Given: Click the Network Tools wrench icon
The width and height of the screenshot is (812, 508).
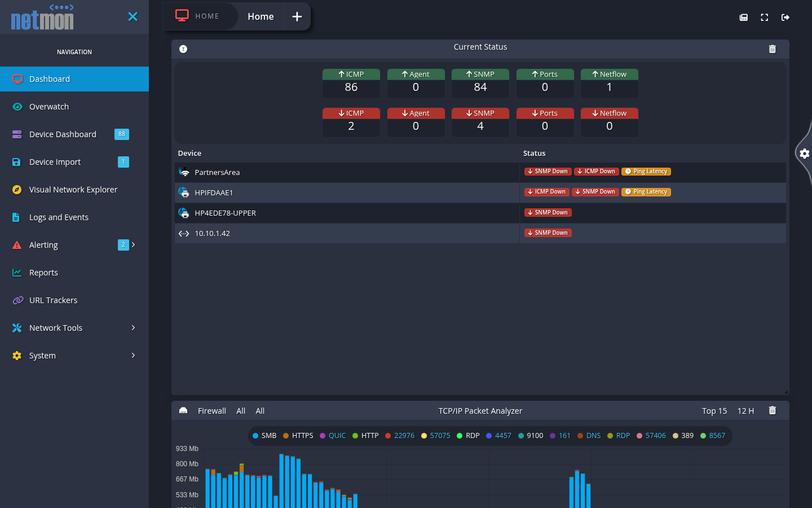Looking at the screenshot, I should (17, 328).
